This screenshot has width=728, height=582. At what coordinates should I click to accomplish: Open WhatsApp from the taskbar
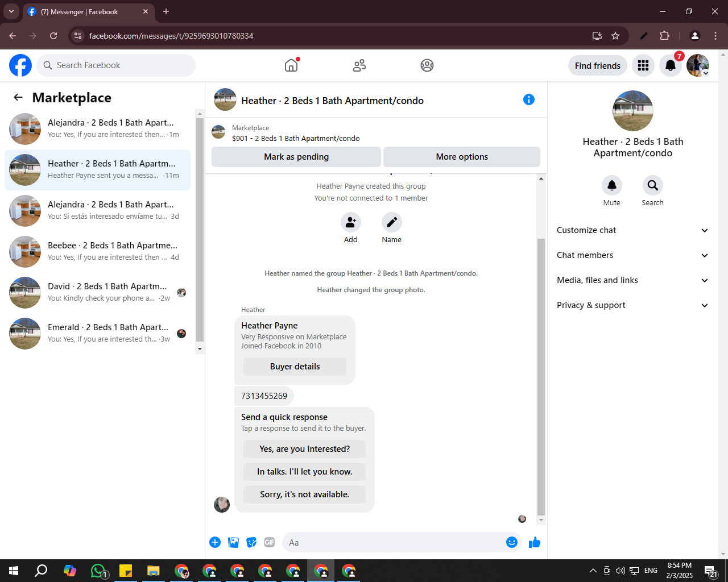(x=99, y=571)
